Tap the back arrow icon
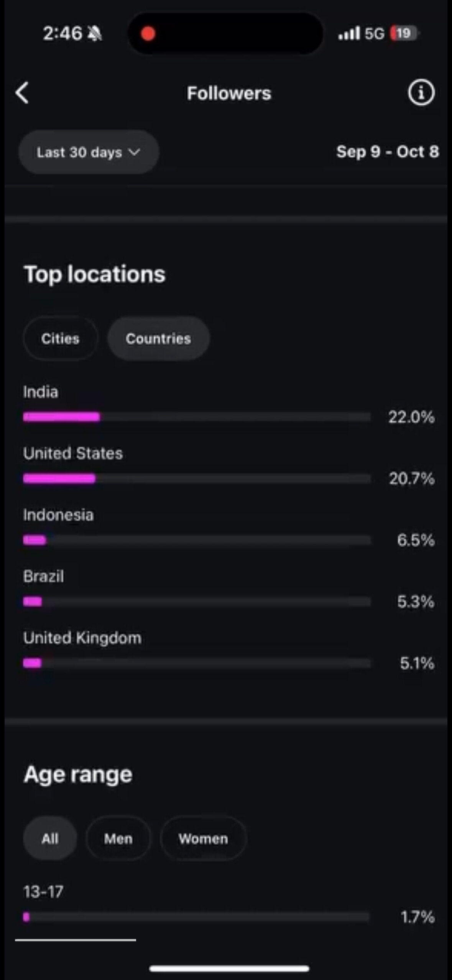452x980 pixels. pos(22,93)
